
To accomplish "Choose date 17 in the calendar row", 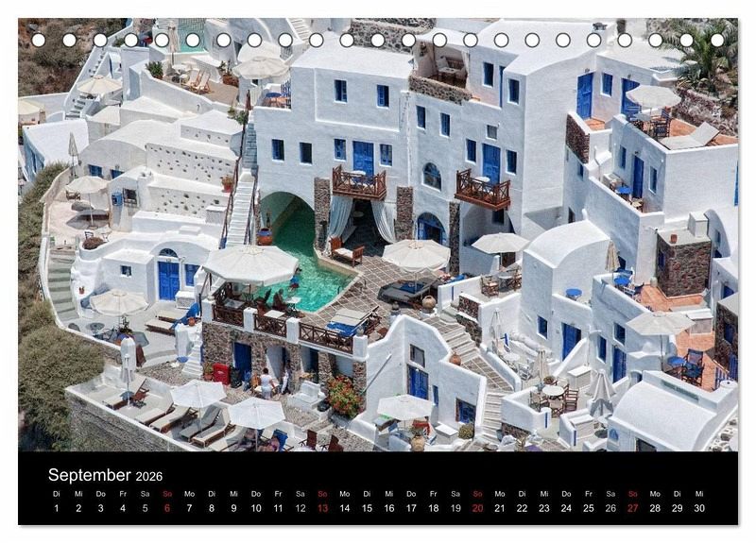I will (x=411, y=508).
